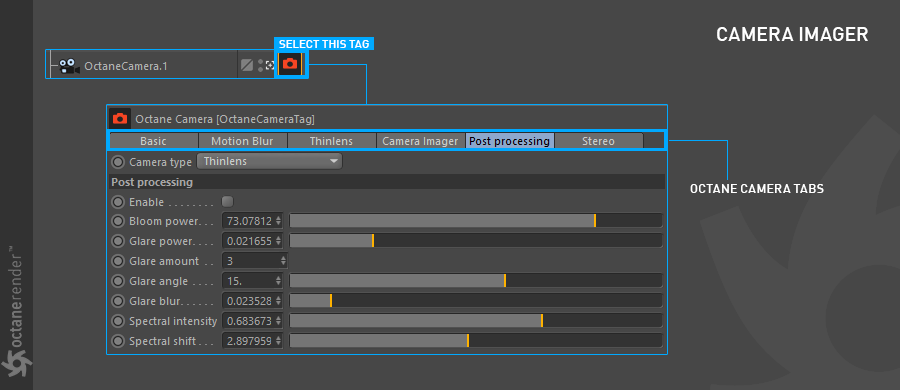Open the Motion Blur tab
Viewport: 900px width, 390px height.
coord(242,141)
